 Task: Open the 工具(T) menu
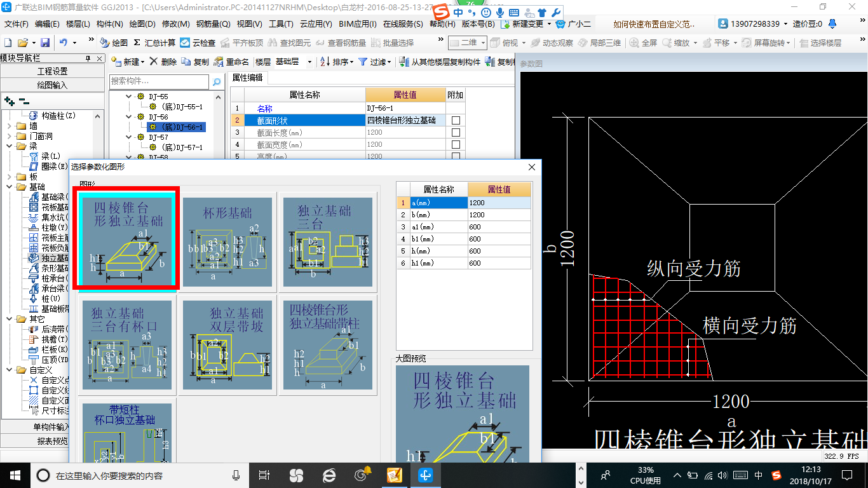281,24
